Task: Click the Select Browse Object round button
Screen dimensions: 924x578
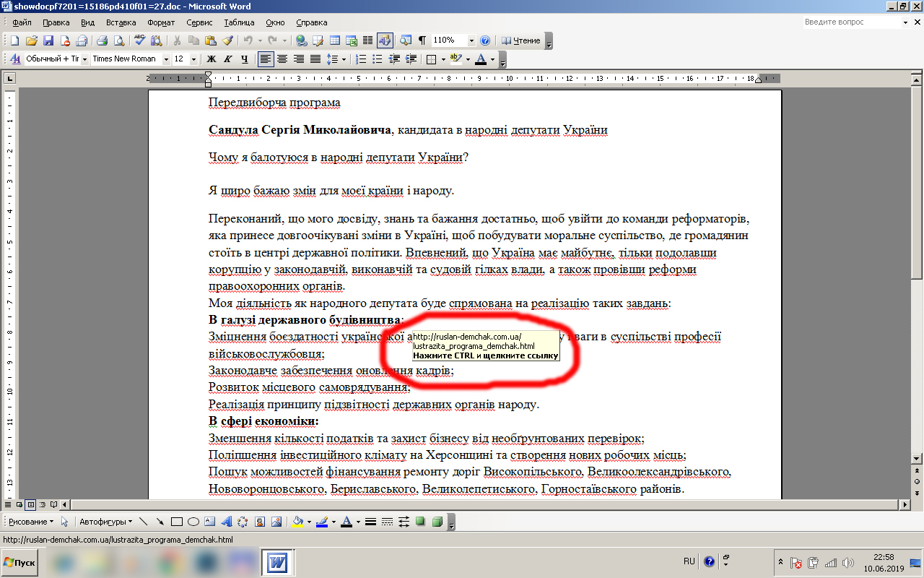Action: click(917, 481)
